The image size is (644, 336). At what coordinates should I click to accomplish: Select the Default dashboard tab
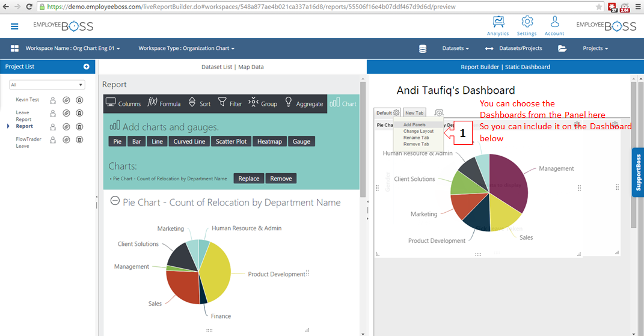pyautogui.click(x=384, y=113)
